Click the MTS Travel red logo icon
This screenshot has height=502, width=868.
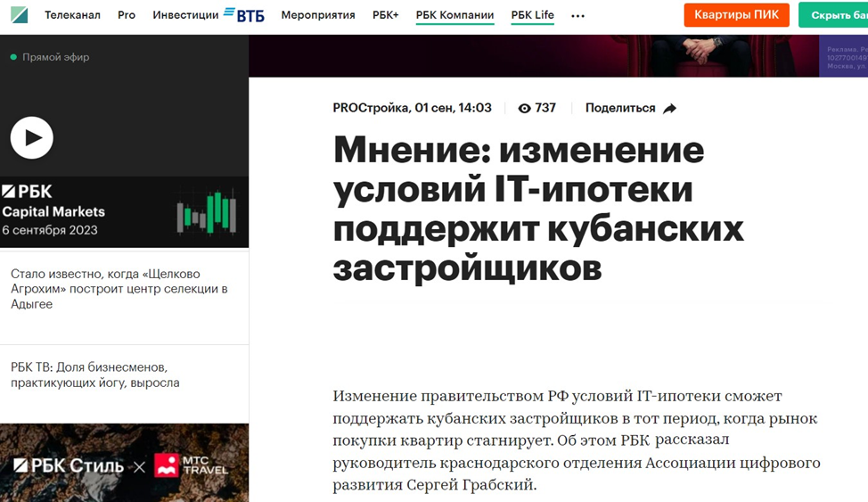pos(167,465)
